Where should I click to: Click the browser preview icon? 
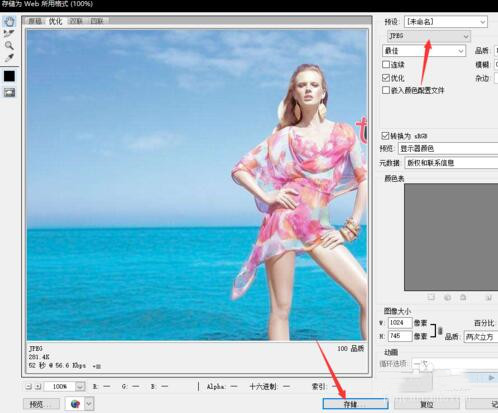click(76, 404)
